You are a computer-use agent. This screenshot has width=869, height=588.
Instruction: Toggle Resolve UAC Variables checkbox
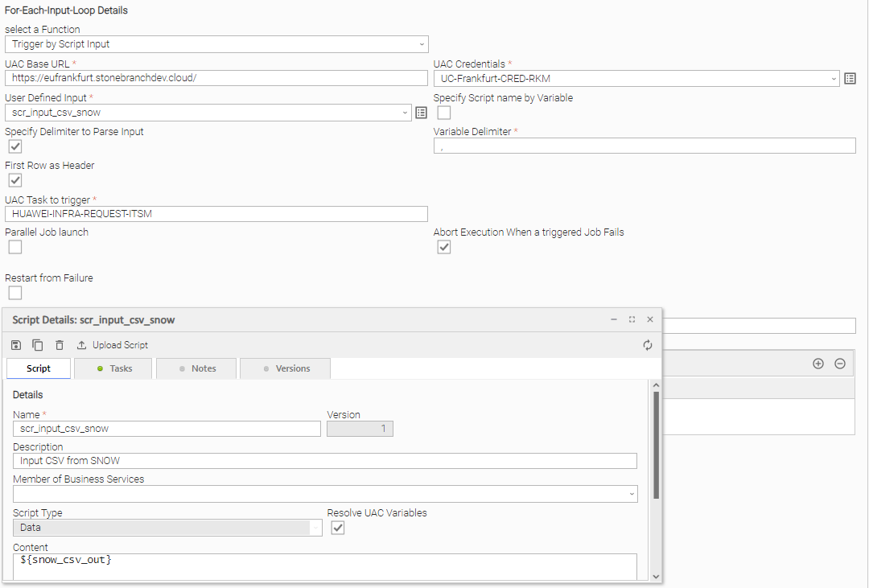pos(337,528)
